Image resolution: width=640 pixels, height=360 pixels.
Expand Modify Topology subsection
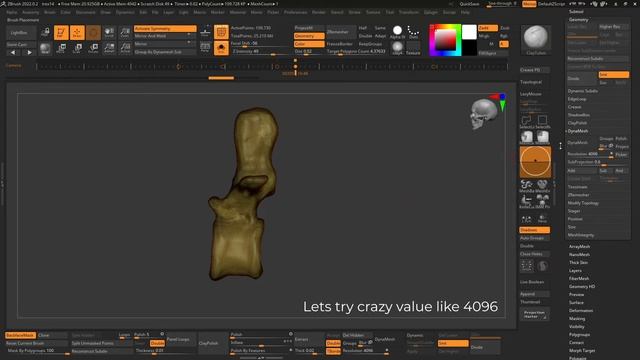[x=583, y=203]
